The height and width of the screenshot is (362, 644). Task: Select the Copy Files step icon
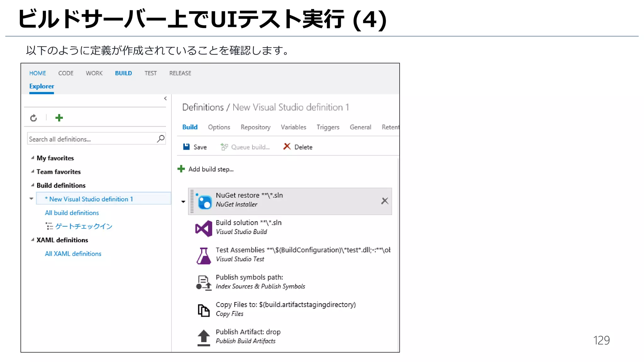click(x=204, y=310)
